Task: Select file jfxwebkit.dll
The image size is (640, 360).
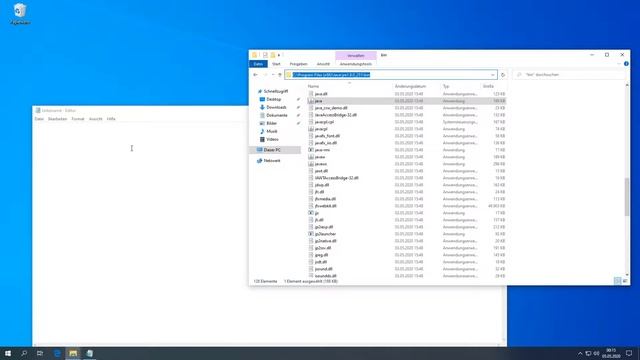Action: click(325, 206)
